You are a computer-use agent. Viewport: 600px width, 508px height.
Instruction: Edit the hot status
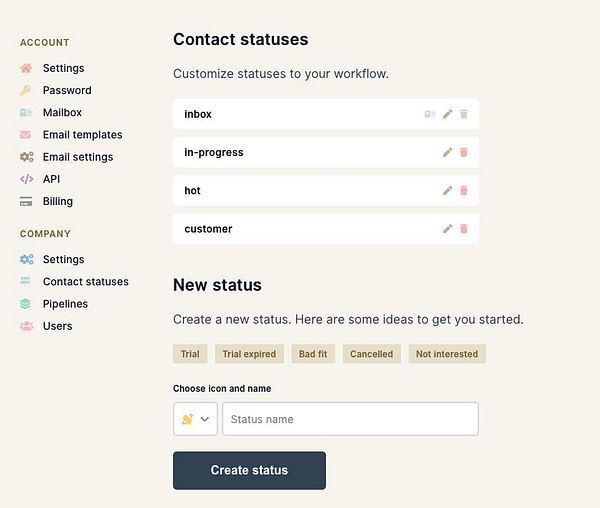(x=448, y=190)
